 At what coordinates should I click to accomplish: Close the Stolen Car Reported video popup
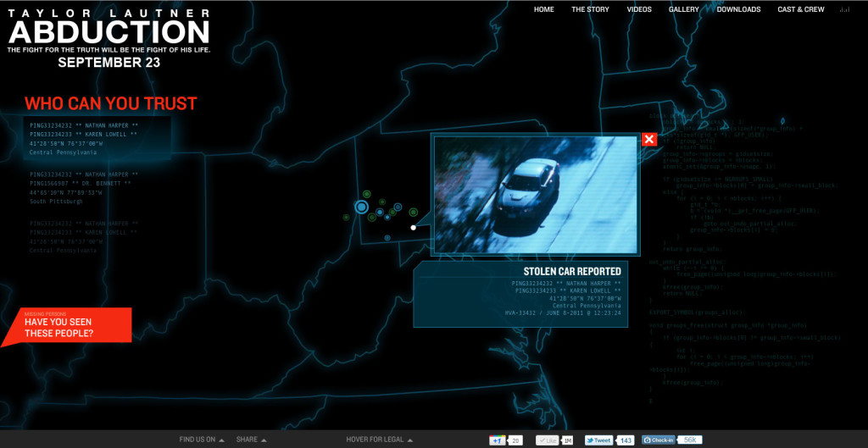point(648,140)
